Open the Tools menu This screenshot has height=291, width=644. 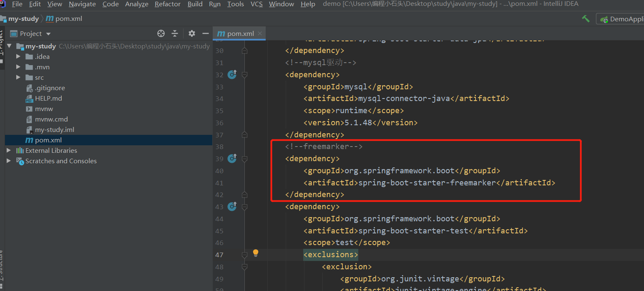[x=236, y=4]
